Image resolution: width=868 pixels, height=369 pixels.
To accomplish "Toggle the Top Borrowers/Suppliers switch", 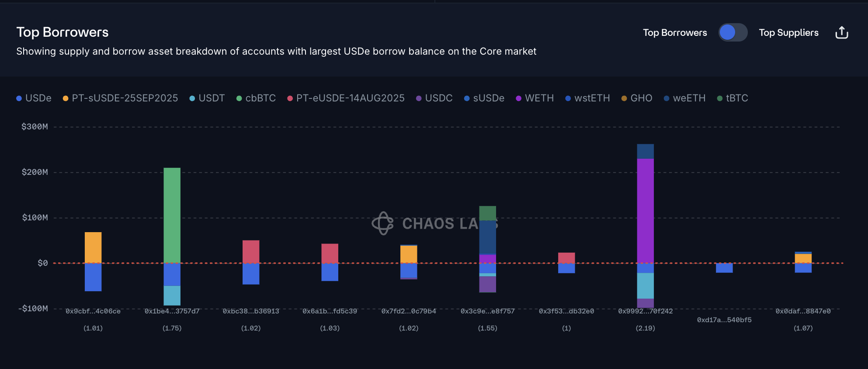I will pos(733,33).
